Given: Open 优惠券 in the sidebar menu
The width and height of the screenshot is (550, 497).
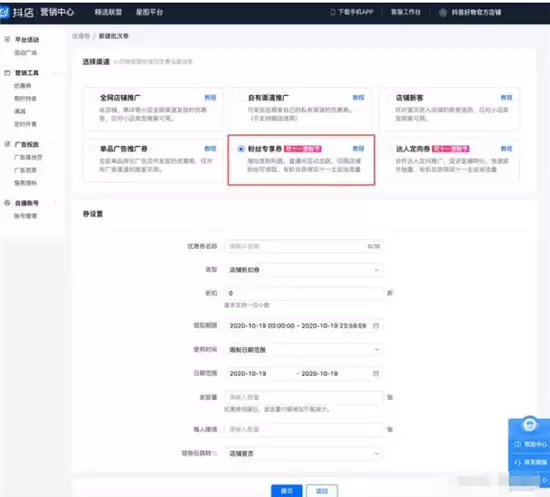Looking at the screenshot, I should 22,86.
